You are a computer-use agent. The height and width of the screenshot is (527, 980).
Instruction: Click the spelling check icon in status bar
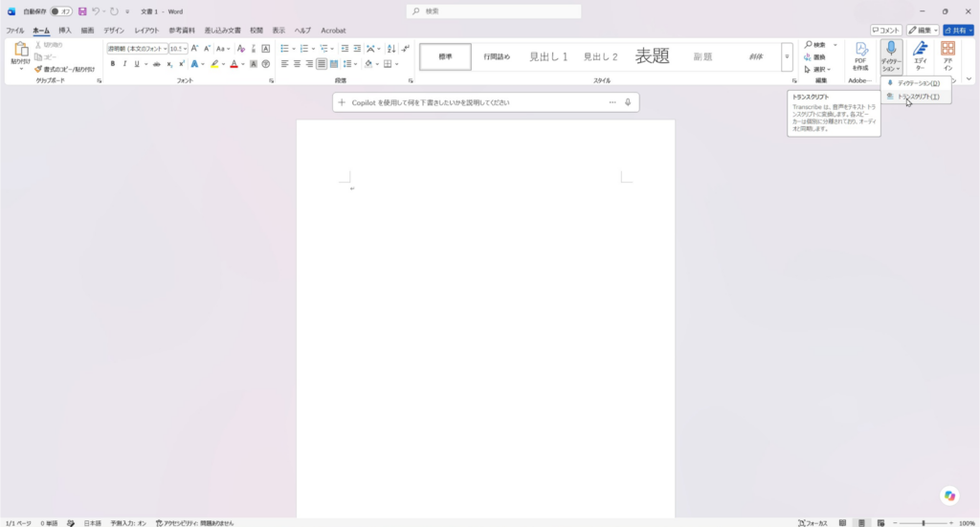tap(71, 523)
